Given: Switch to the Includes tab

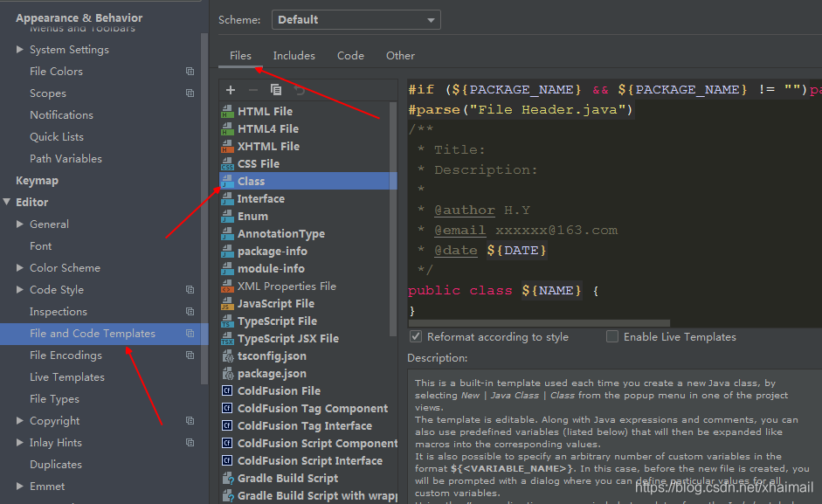Looking at the screenshot, I should (x=294, y=56).
